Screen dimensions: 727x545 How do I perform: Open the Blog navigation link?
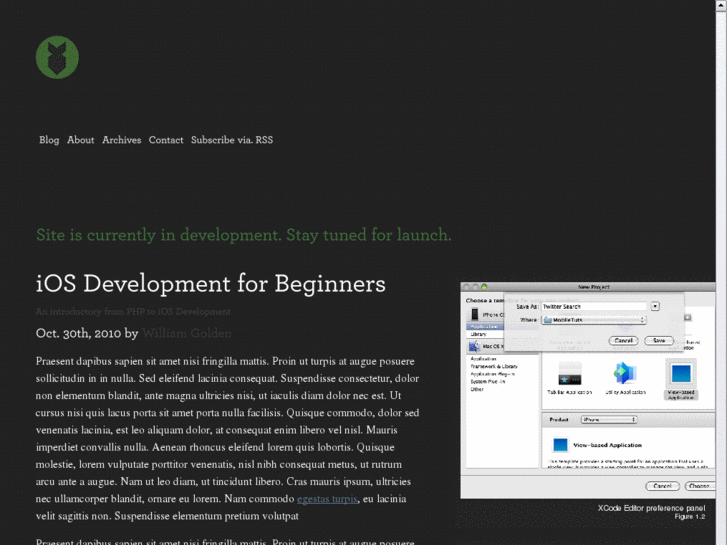tap(49, 140)
